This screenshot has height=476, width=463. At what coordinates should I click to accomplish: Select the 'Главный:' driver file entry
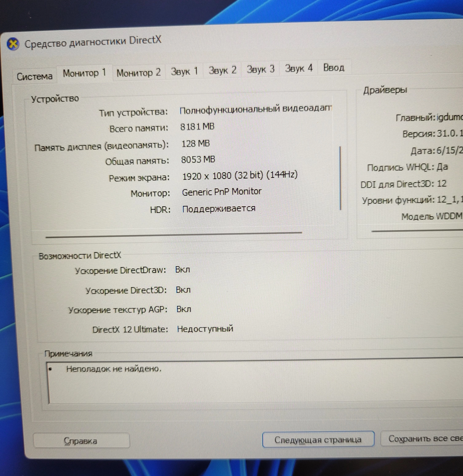(429, 117)
